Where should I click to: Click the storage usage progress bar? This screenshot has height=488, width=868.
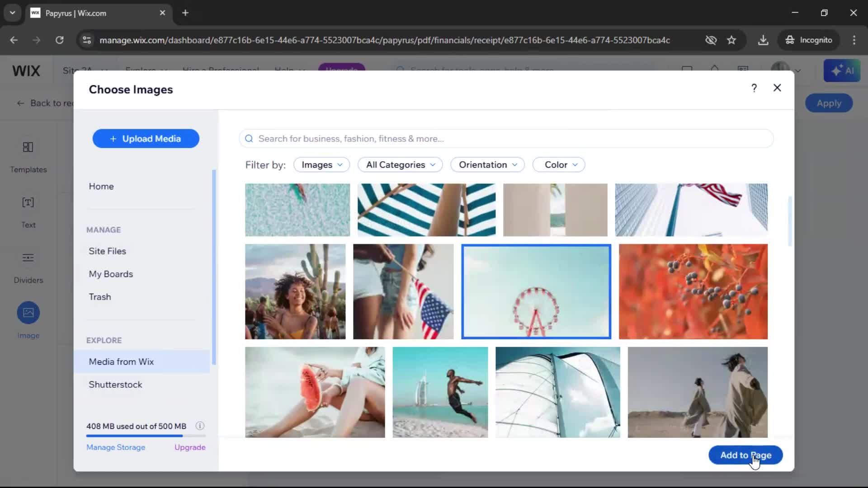coord(146,436)
